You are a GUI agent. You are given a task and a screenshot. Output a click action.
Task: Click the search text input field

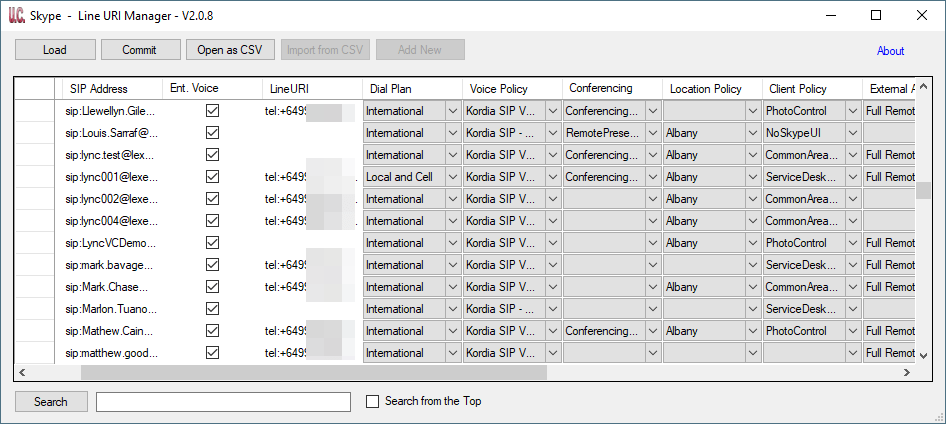point(223,402)
